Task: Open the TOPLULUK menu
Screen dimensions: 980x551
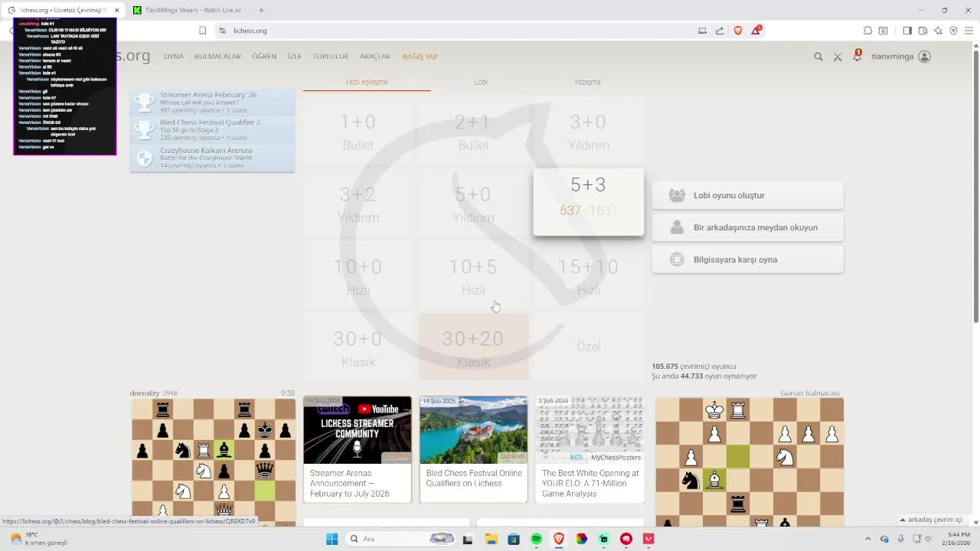Action: [331, 57]
